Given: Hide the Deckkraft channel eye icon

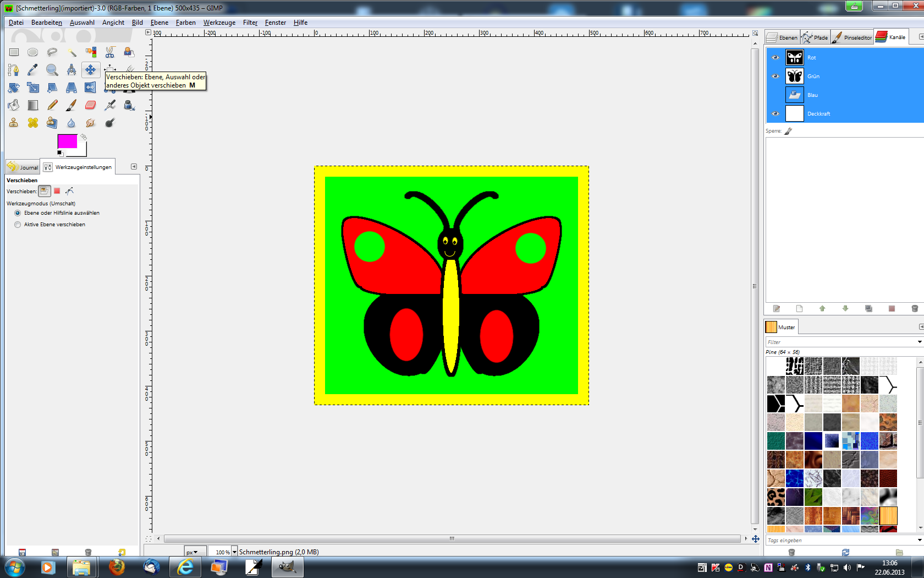Looking at the screenshot, I should pos(776,113).
